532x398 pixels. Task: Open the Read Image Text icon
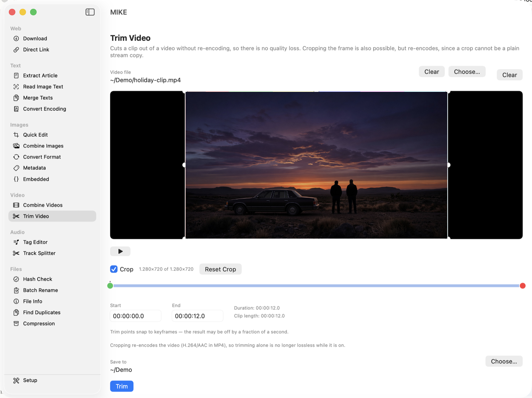coord(16,87)
